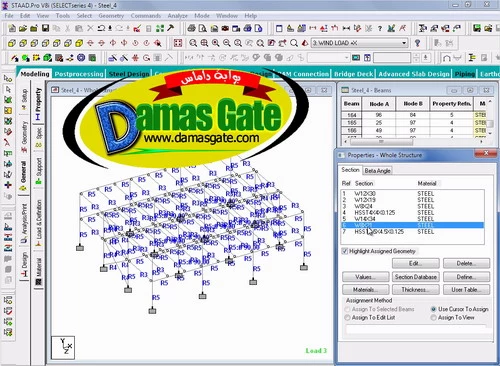Click the Beams table horizontal scrollbar thumb
This screenshot has height=366, width=500.
[381, 142]
